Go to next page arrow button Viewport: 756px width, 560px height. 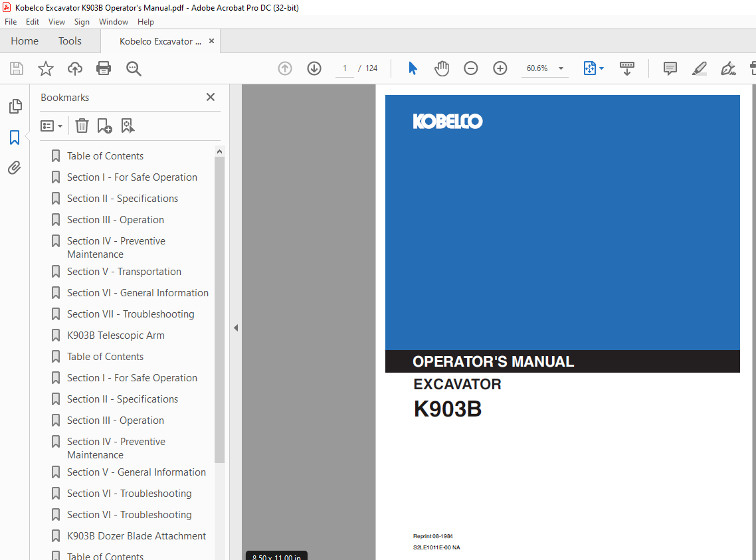[314, 68]
